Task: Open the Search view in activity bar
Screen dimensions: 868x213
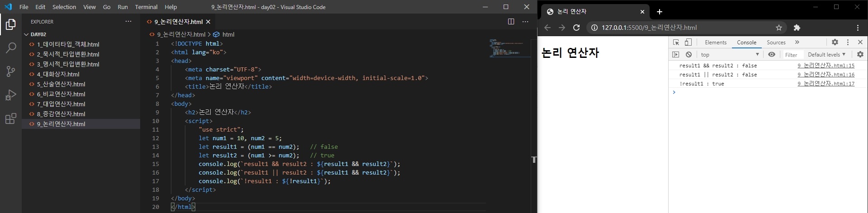Action: click(x=11, y=47)
